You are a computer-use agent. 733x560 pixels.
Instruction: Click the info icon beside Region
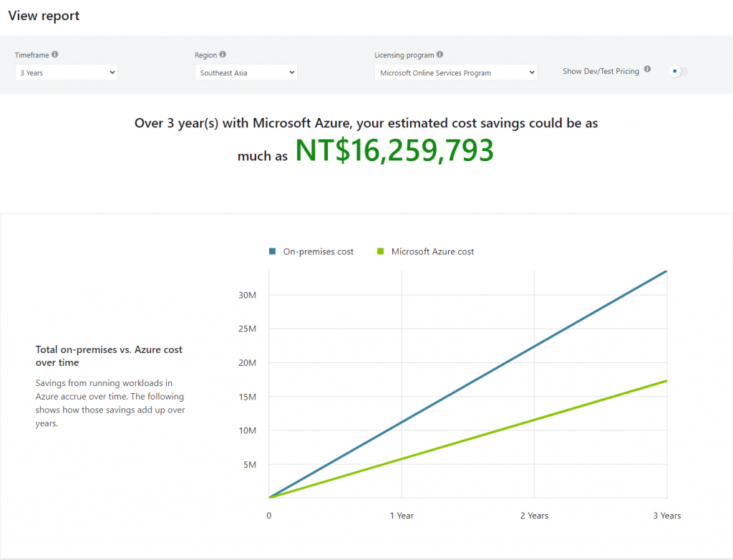click(x=223, y=54)
